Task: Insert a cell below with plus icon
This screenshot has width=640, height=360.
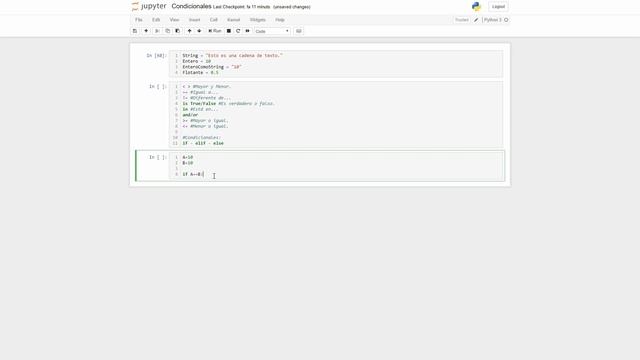Action: click(x=146, y=31)
